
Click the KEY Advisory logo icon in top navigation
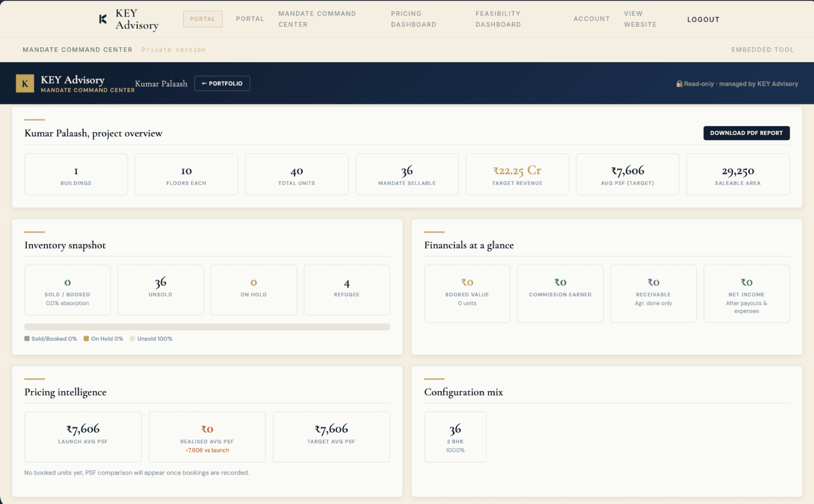click(103, 19)
